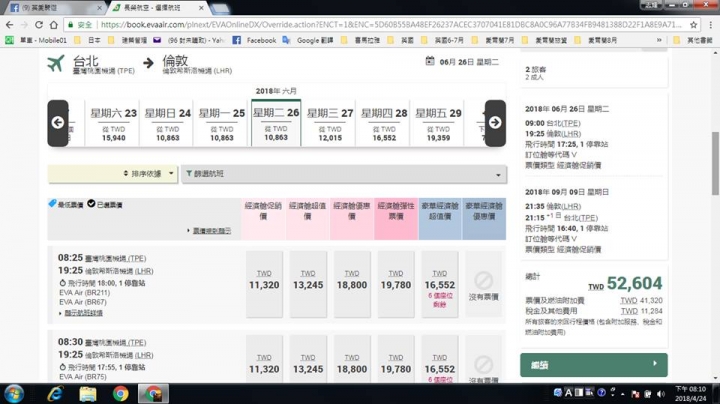Open the Chrome menu dots
The height and width of the screenshot is (404, 720).
tap(710, 25)
